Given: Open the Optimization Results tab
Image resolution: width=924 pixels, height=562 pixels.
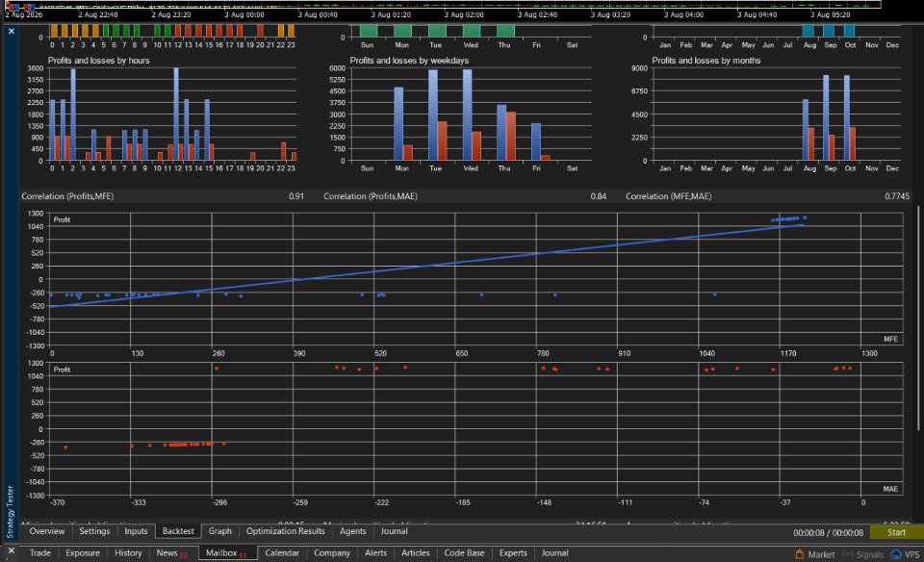Looking at the screenshot, I should (285, 531).
